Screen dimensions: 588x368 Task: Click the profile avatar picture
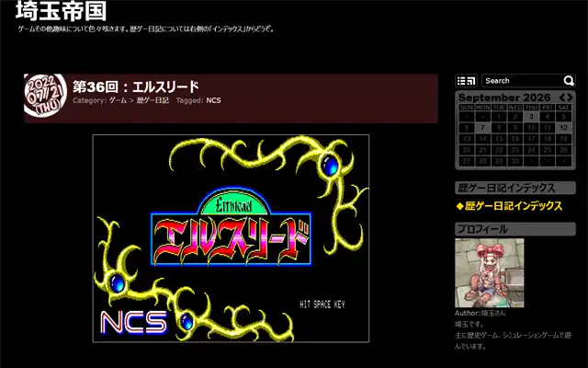click(x=490, y=273)
